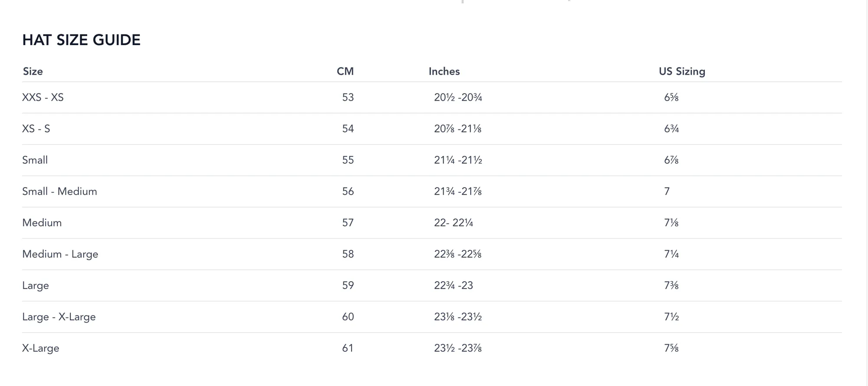Screen dimensions: 868x386
Task: Select the X-Large size row label
Action: (x=41, y=348)
